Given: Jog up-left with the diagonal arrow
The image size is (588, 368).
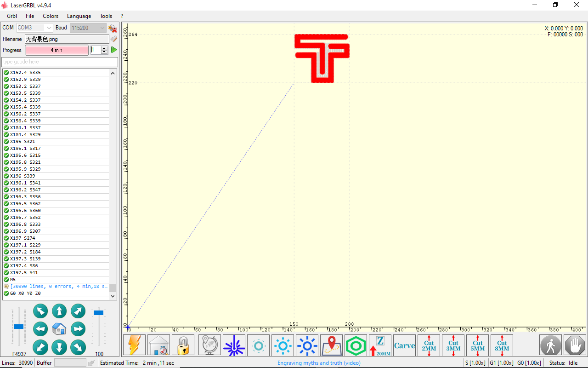Looking at the screenshot, I should [x=40, y=311].
